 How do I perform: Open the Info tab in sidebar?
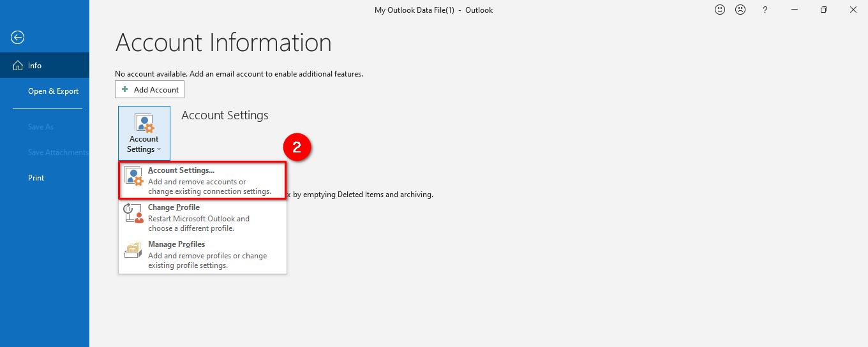pyautogui.click(x=45, y=65)
